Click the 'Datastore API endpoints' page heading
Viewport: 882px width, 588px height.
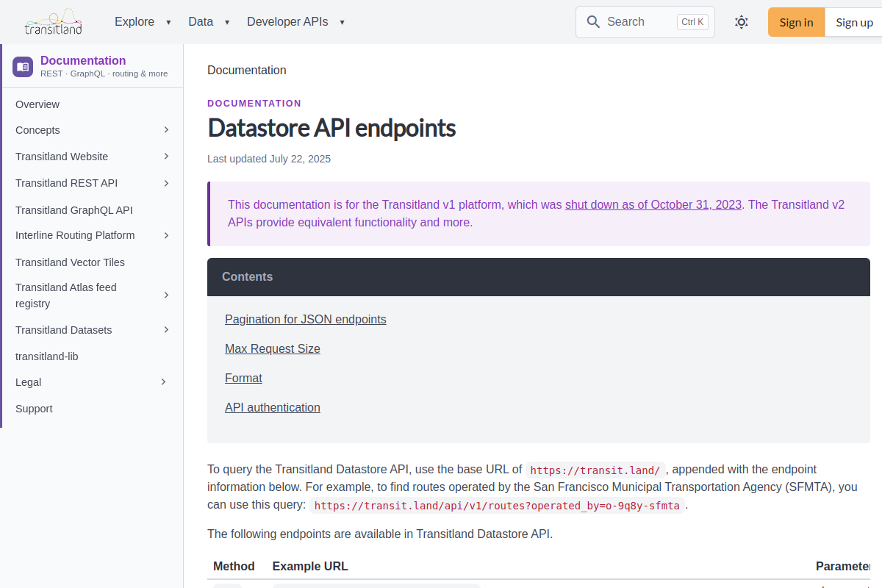tap(331, 128)
